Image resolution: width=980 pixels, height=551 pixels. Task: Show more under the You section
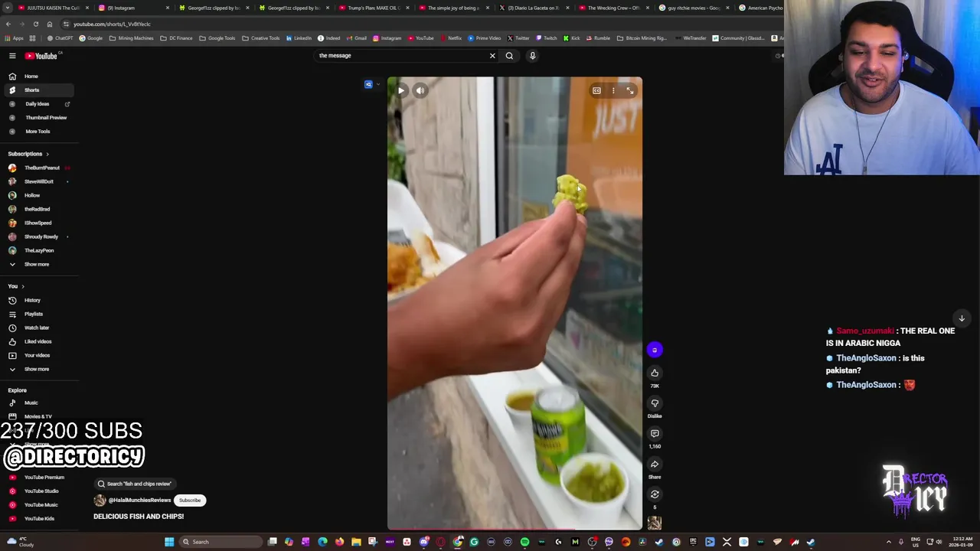pos(38,369)
